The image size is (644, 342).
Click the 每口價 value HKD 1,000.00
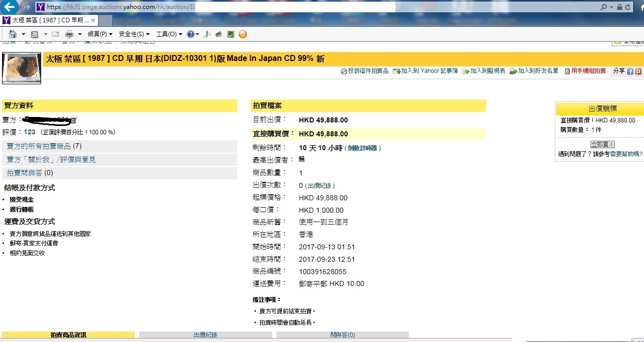pyautogui.click(x=321, y=210)
